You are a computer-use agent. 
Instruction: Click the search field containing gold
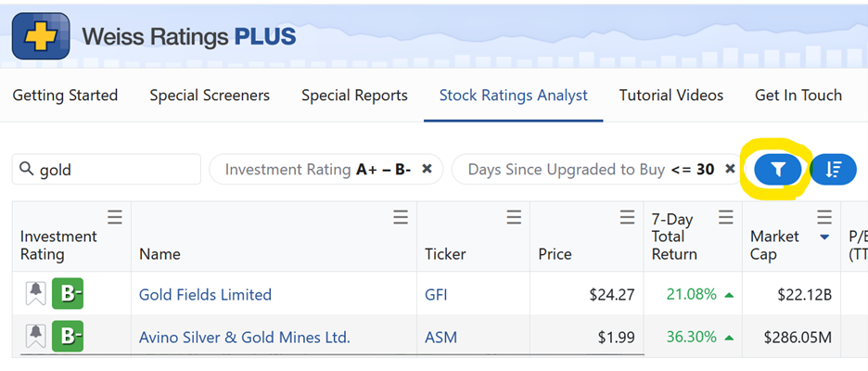[107, 169]
